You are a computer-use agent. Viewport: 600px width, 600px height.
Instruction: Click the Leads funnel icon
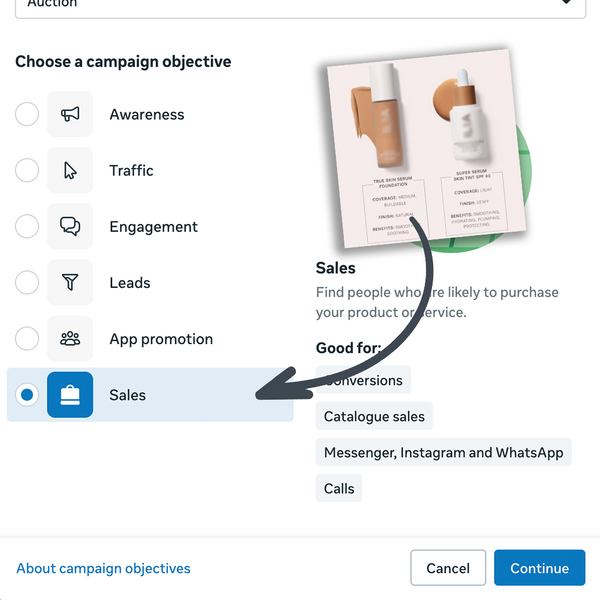(x=70, y=283)
